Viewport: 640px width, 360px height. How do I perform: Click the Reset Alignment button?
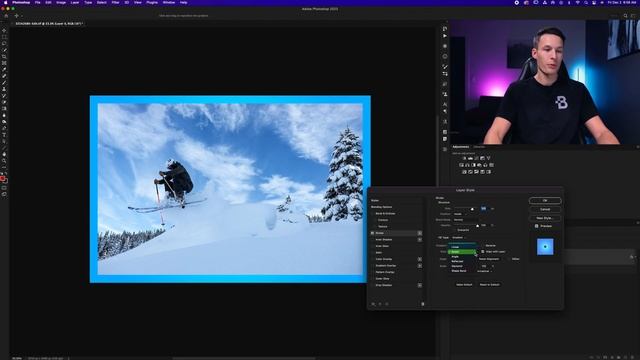(x=489, y=259)
